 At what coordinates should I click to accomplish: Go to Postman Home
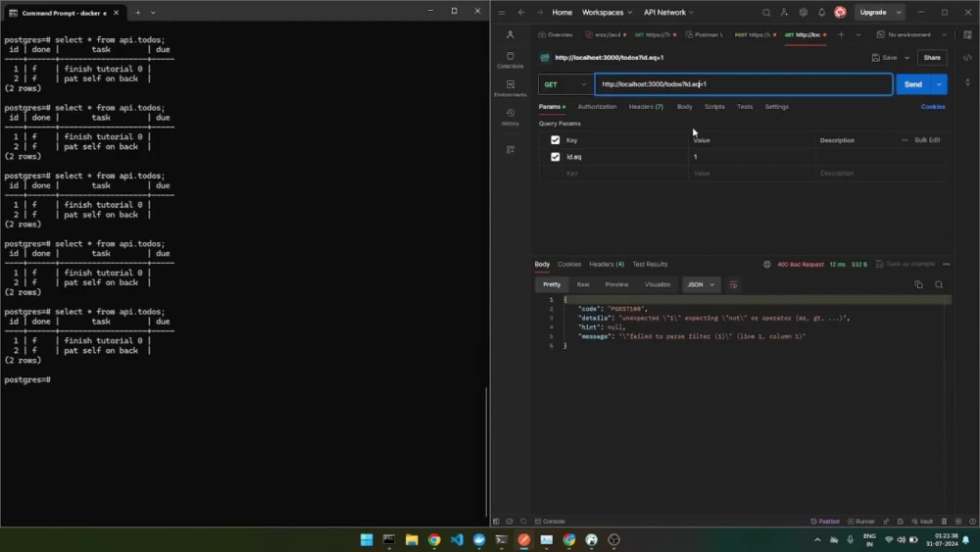562,13
